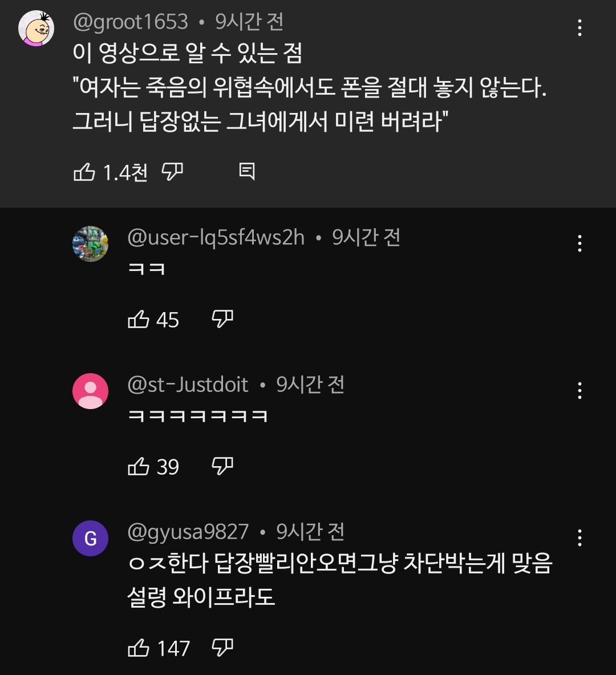Viewport: 616px width, 675px height.
Task: Like the comment by @groot1653
Action: 84,171
